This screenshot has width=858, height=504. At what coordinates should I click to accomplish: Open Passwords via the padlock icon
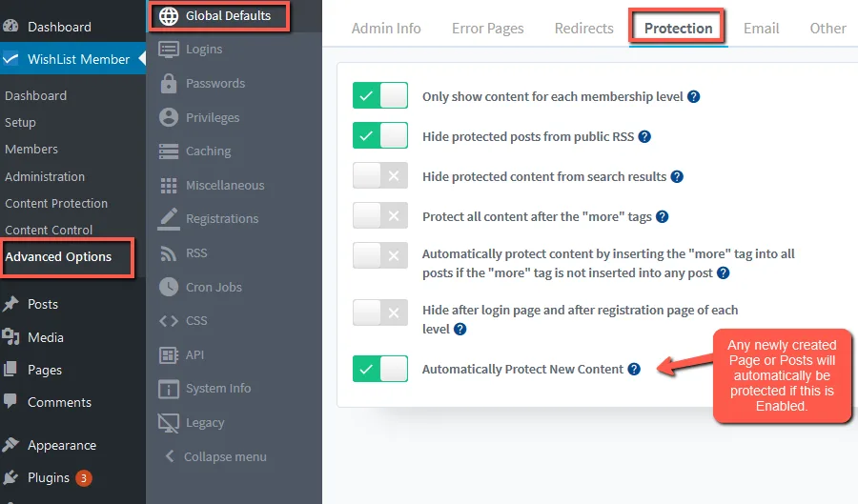(x=169, y=83)
